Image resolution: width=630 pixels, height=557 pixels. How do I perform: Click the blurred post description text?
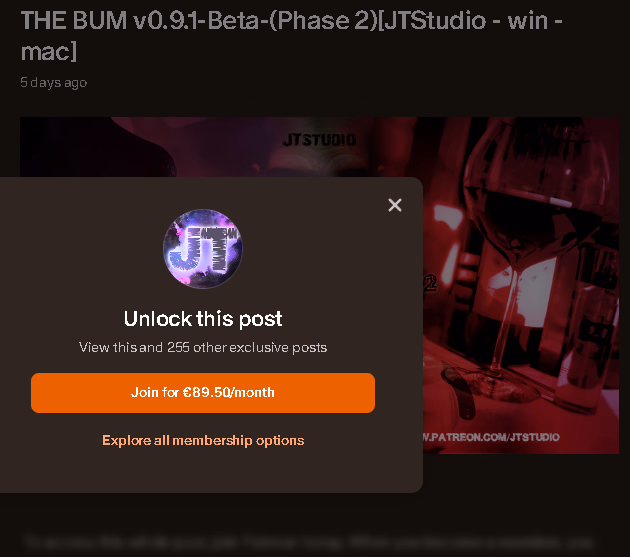[309, 543]
